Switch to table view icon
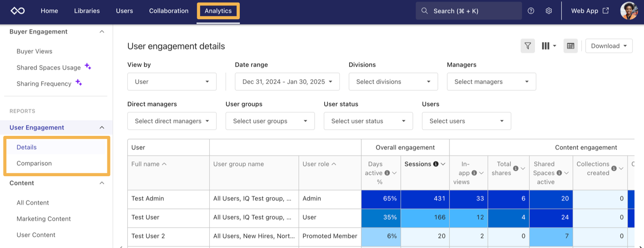Screen dimensions: 644x248 click(x=570, y=46)
